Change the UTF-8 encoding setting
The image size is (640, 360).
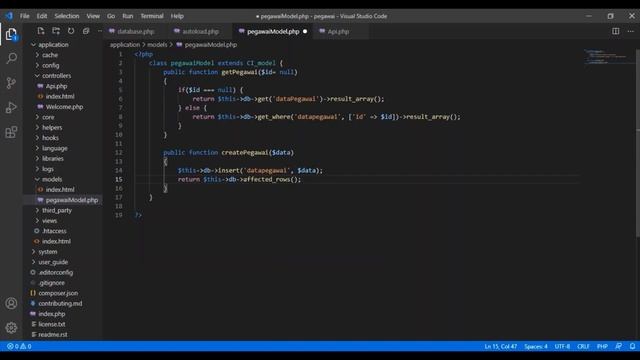click(x=562, y=347)
